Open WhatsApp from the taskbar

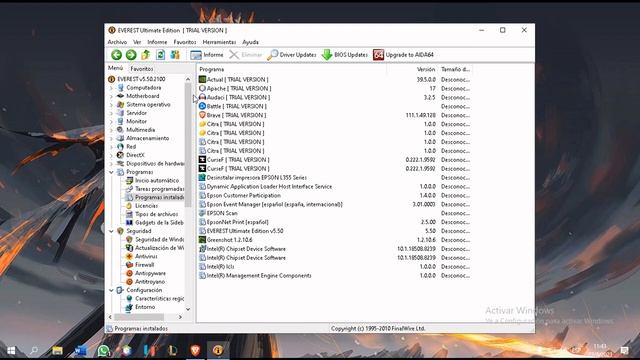tap(104, 350)
